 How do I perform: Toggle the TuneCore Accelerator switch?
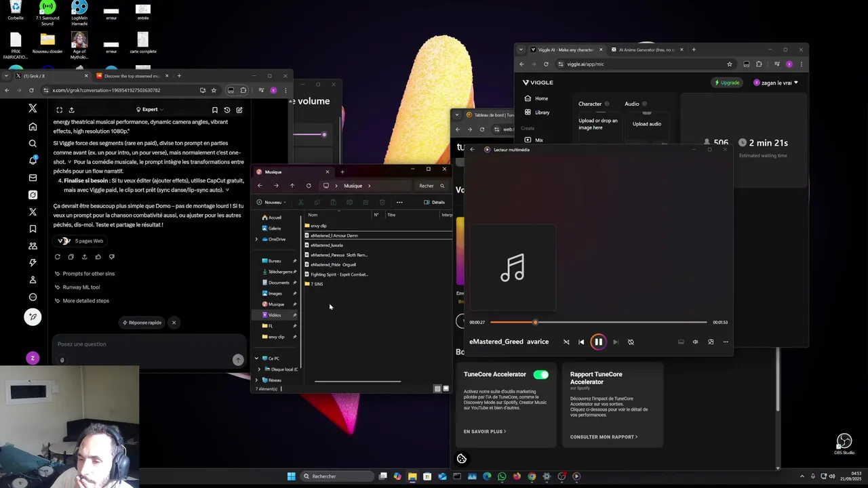click(x=540, y=375)
